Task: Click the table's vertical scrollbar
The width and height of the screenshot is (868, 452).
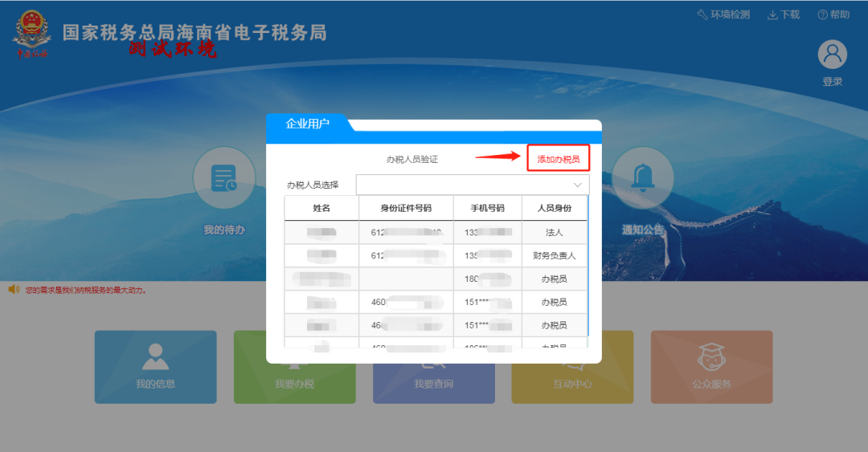Action: click(588, 266)
